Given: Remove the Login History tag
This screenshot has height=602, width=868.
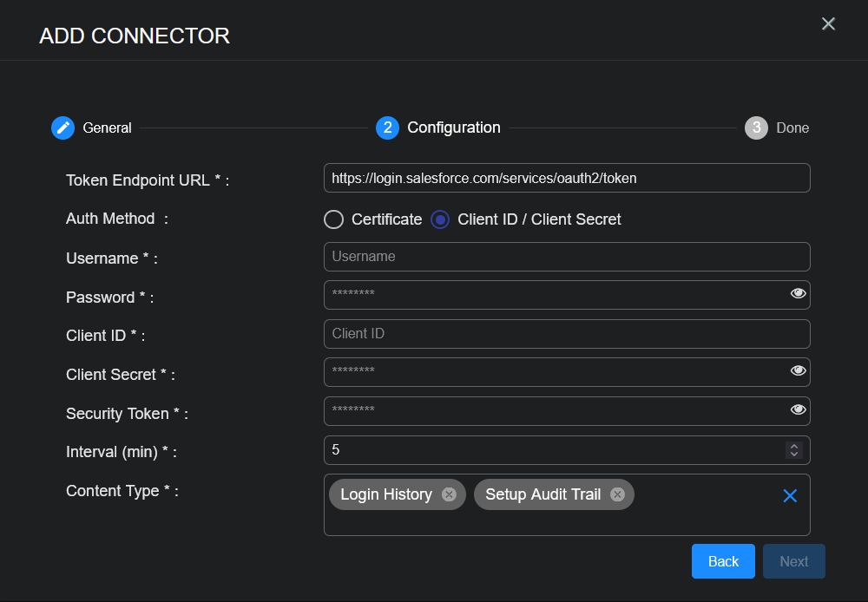Looking at the screenshot, I should pos(449,494).
